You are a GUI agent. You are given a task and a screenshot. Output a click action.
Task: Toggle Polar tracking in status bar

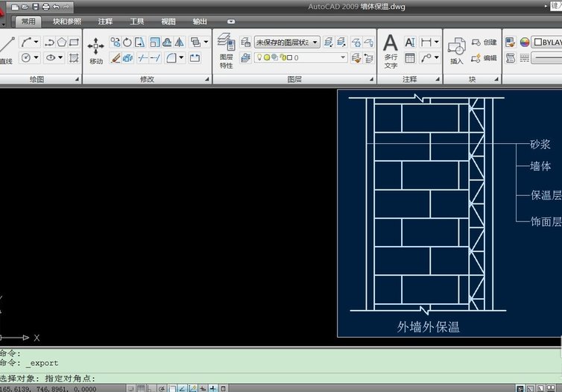[162, 388]
